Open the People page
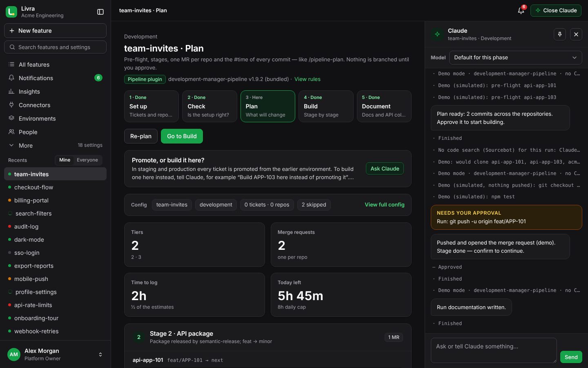The image size is (588, 368). (x=55, y=132)
